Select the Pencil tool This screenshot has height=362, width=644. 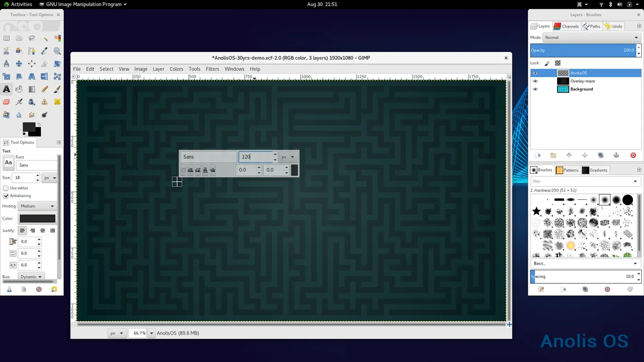pyautogui.click(x=45, y=89)
